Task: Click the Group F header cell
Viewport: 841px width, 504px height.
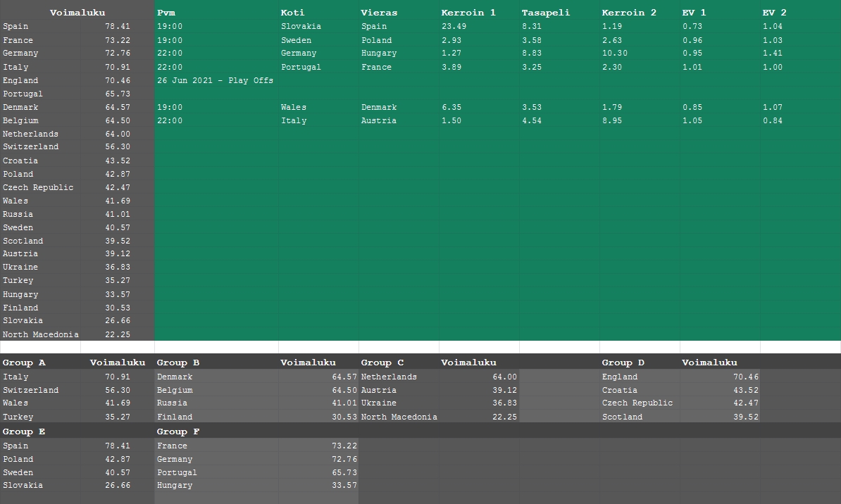Action: click(x=177, y=431)
